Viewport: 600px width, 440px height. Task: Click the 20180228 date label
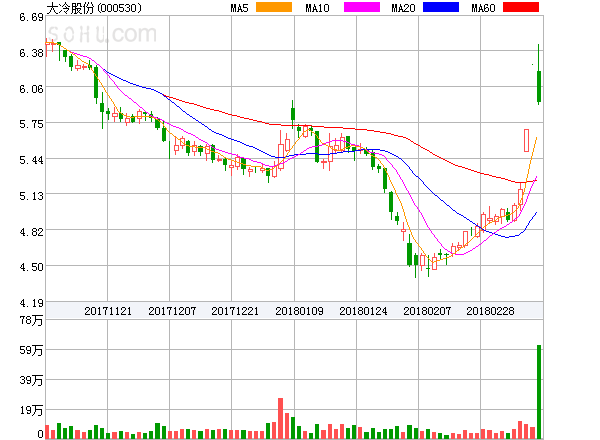pos(490,311)
